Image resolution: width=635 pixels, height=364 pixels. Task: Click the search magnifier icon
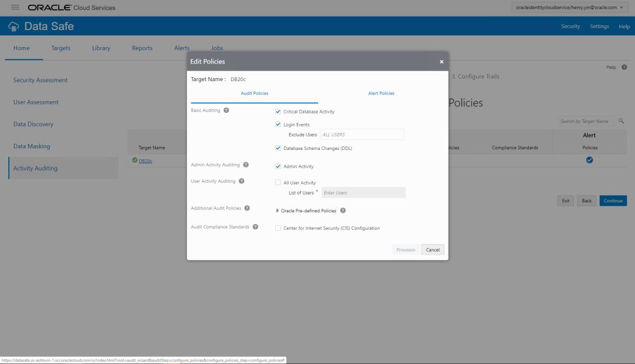621,121
